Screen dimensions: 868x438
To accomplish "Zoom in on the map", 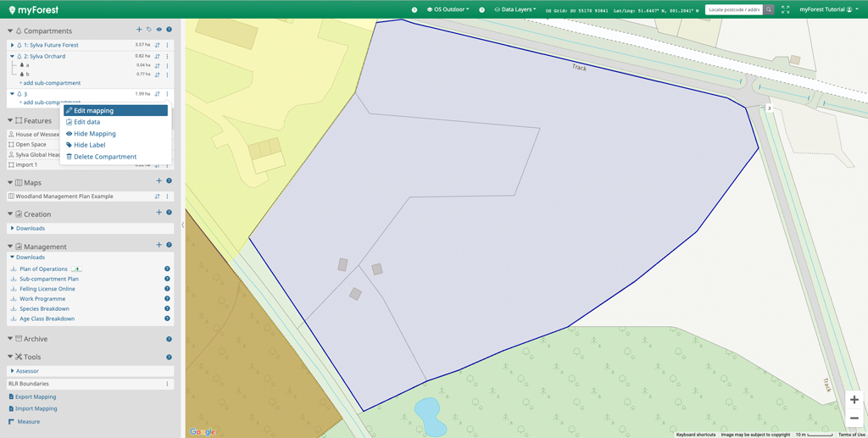I will point(854,400).
